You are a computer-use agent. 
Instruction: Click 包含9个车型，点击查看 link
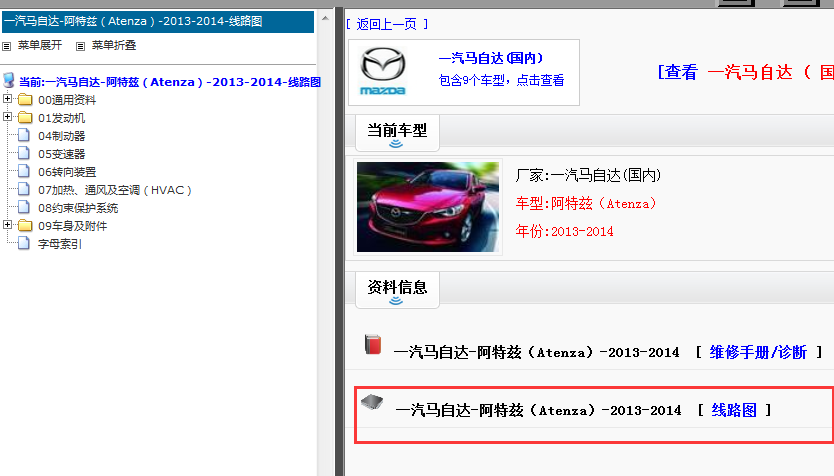click(x=501, y=80)
